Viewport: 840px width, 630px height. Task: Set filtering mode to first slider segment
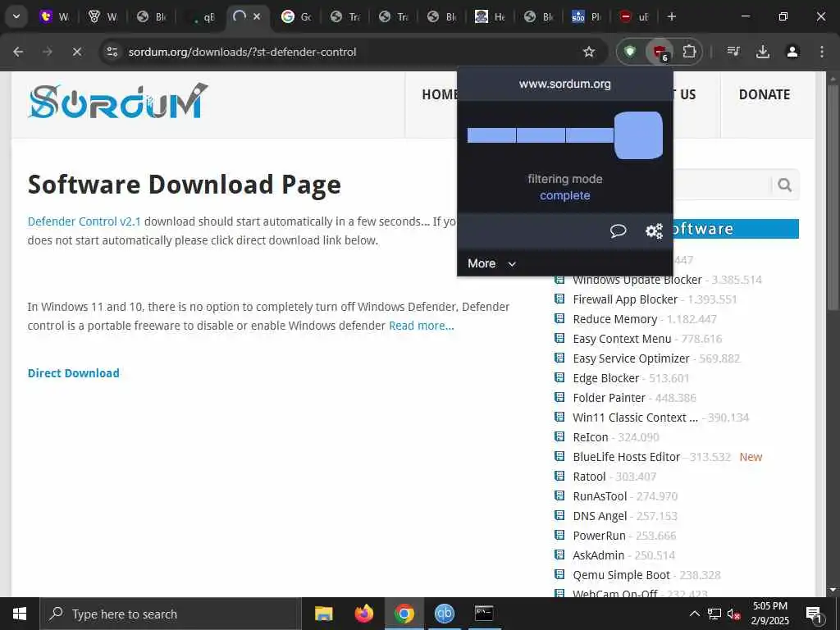[x=491, y=135]
